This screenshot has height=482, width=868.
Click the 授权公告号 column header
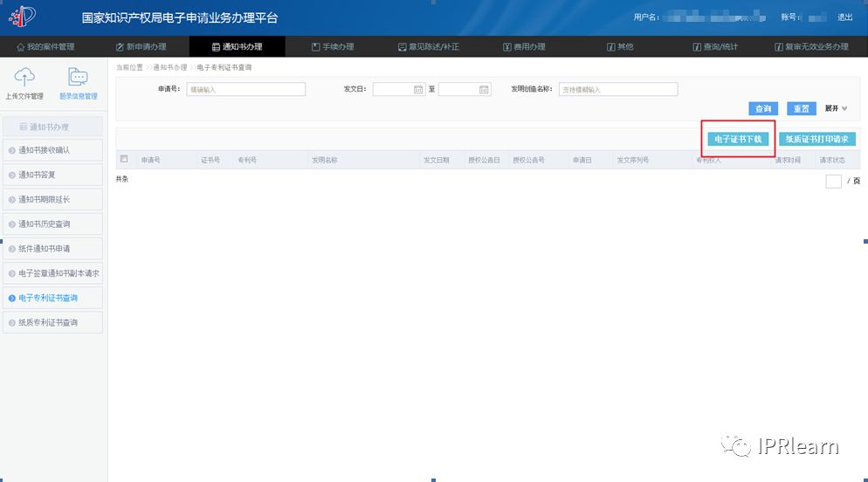pos(528,160)
